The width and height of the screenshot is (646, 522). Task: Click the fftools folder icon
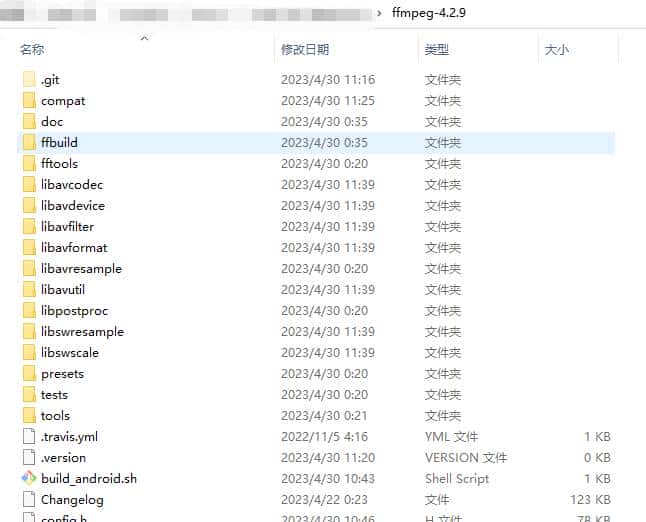29,164
